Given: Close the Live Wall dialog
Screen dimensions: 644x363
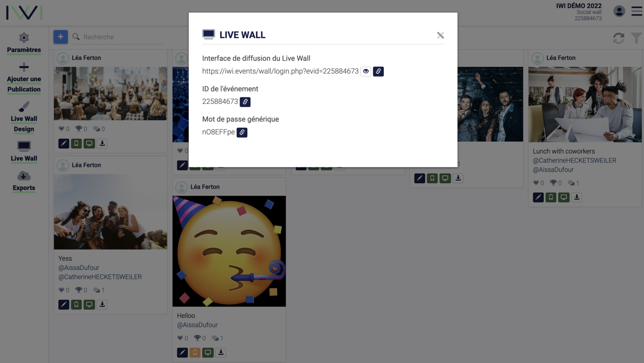Looking at the screenshot, I should click(x=440, y=35).
